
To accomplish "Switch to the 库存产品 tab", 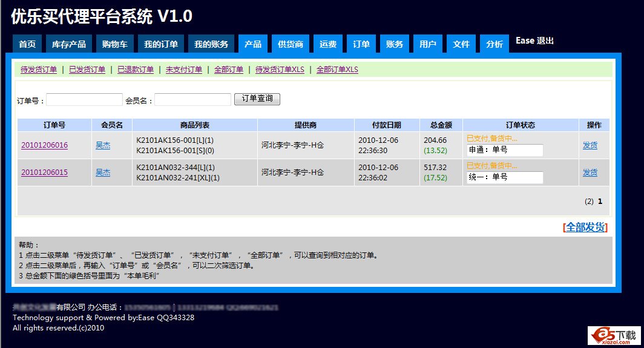I will (69, 44).
